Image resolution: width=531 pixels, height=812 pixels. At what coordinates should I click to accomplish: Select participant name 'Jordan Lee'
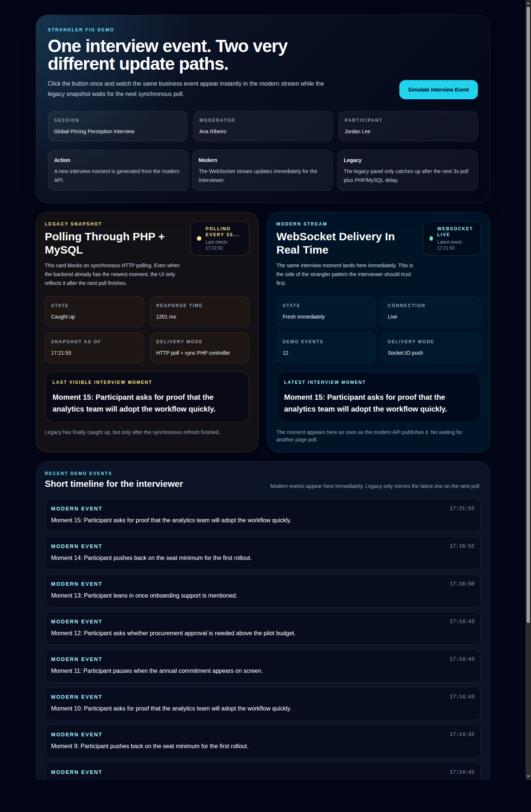coord(357,131)
